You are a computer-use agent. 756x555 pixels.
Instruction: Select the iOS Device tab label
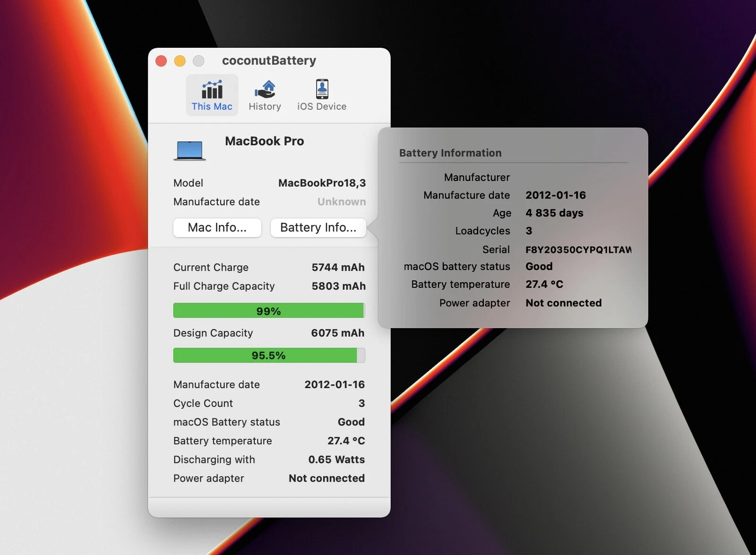pyautogui.click(x=322, y=106)
